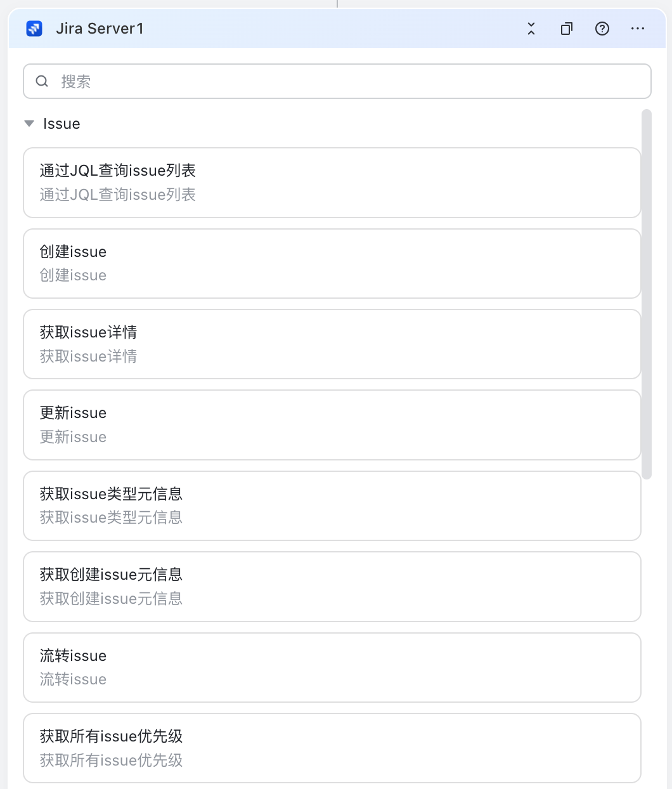Click the Jira Server1 logo icon
Image resolution: width=672 pixels, height=789 pixels.
tap(34, 29)
